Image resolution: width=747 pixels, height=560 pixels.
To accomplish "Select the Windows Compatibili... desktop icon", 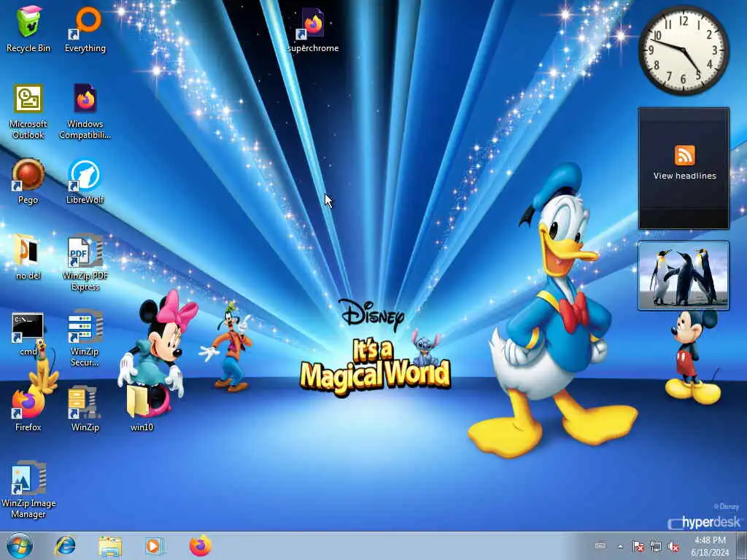I will (x=85, y=111).
